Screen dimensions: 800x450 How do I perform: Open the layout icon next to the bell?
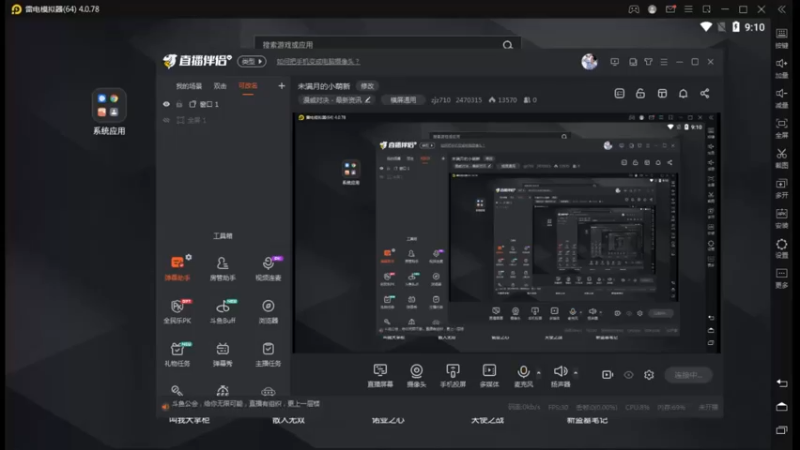coord(662,93)
